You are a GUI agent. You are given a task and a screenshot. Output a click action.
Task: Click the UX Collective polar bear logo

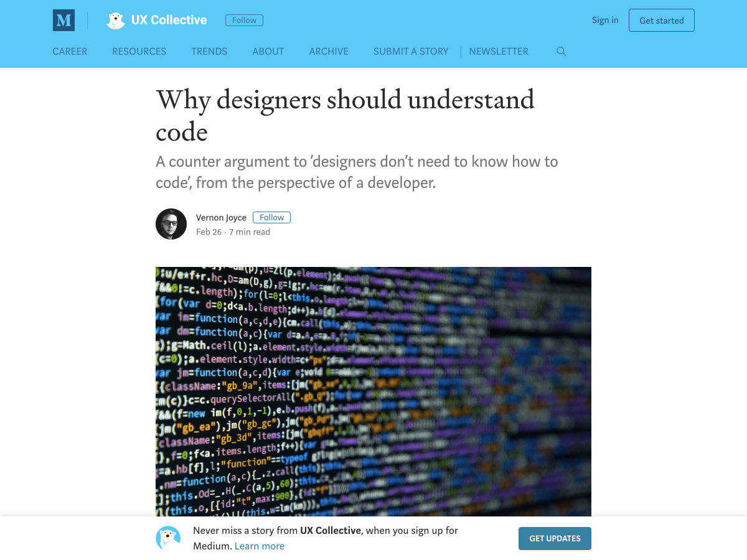tap(116, 21)
